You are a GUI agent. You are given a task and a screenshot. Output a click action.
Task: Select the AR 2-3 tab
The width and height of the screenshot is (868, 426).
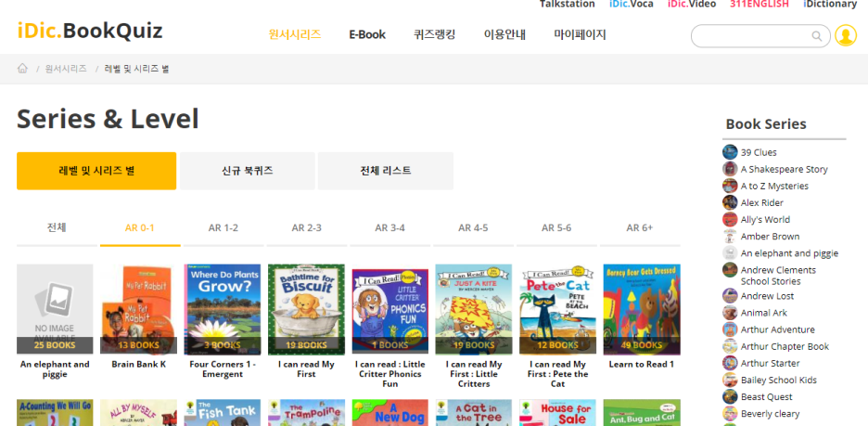pos(307,227)
